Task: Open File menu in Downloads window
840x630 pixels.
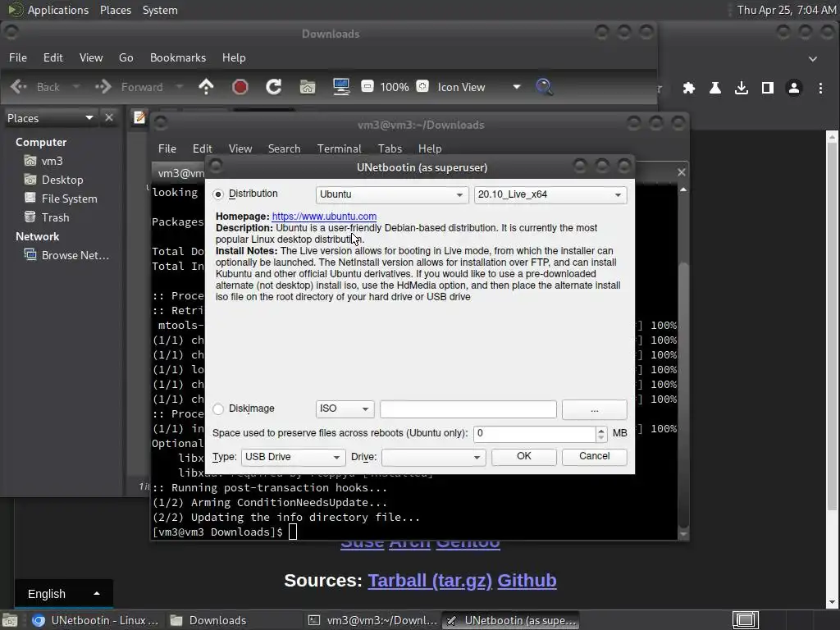Action: coord(18,58)
